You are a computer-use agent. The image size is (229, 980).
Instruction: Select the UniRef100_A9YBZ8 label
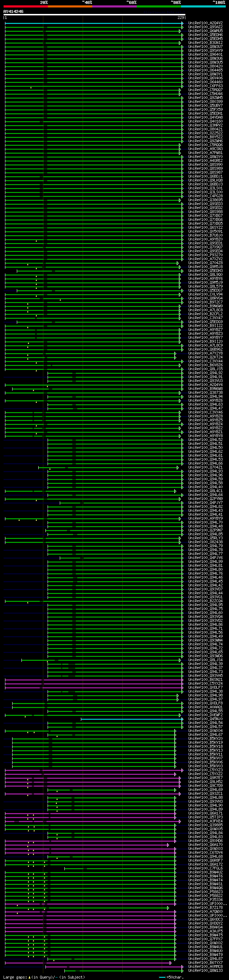pyautogui.click(x=205, y=416)
